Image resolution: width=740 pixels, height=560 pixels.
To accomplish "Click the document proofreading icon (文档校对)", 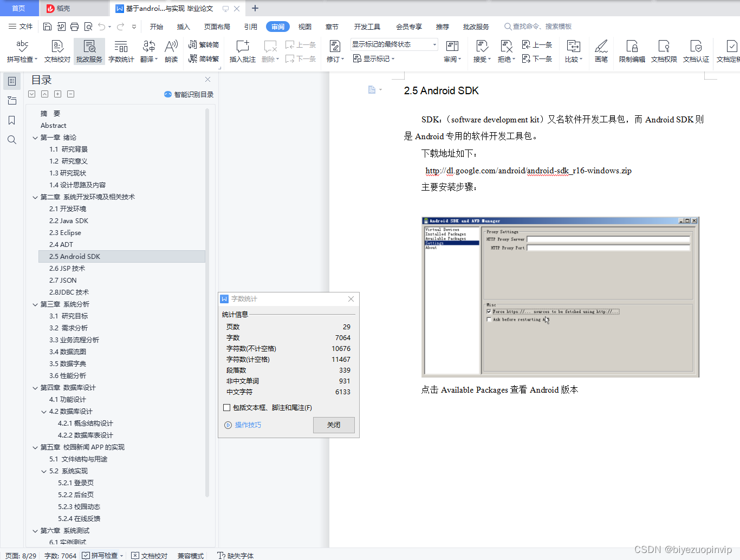I will point(57,51).
